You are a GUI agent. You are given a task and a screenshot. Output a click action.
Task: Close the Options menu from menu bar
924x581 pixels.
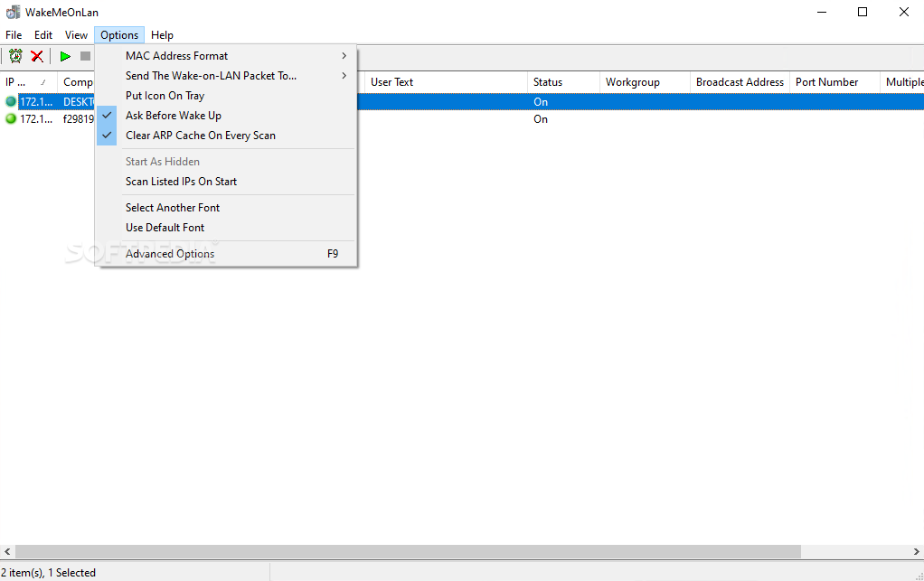coord(119,34)
